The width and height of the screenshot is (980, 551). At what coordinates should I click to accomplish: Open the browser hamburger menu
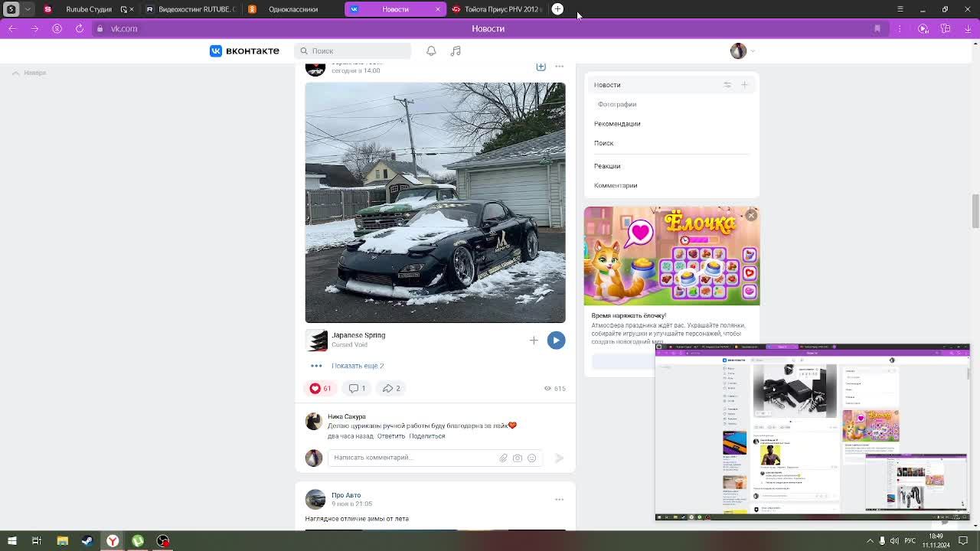(900, 9)
